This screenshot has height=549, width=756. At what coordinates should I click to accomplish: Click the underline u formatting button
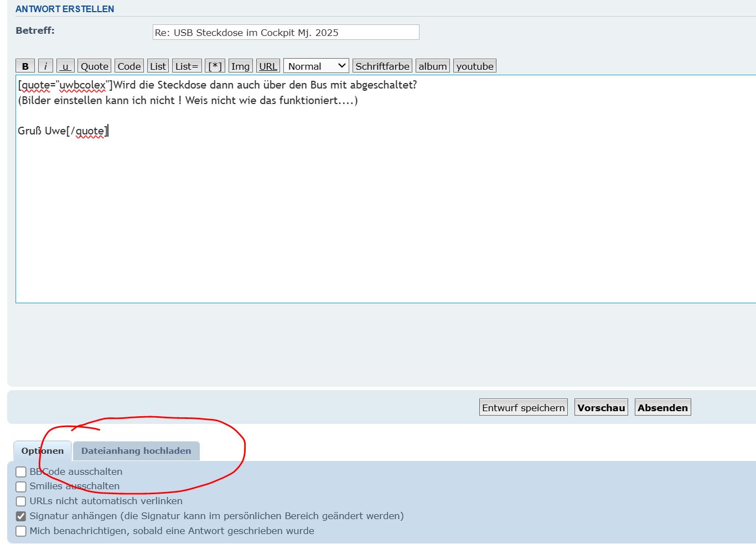point(65,66)
